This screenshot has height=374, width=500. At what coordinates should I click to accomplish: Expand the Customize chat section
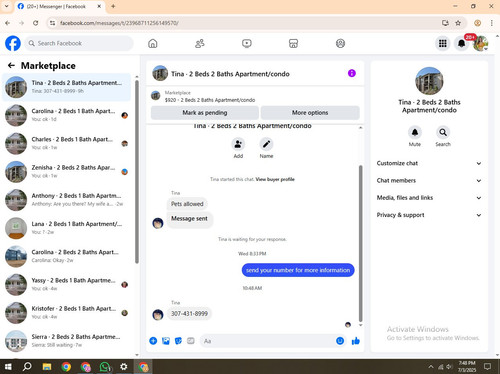point(429,163)
